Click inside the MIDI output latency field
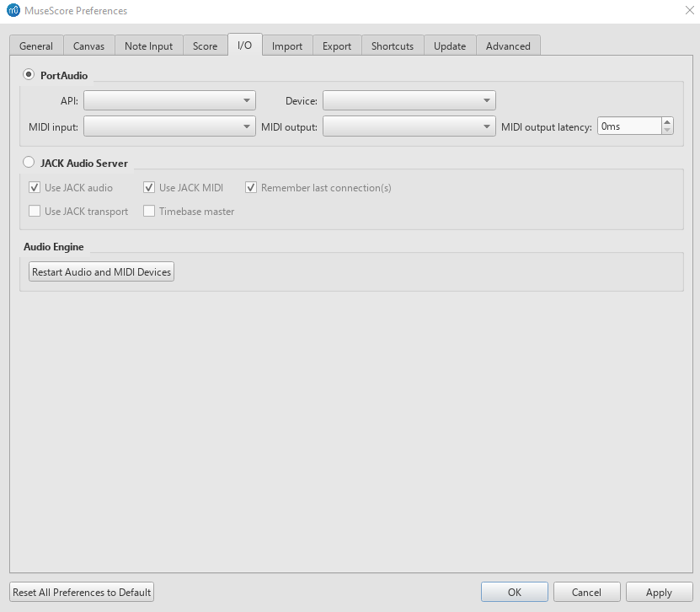Screen dimensions: 700x612 point(628,125)
